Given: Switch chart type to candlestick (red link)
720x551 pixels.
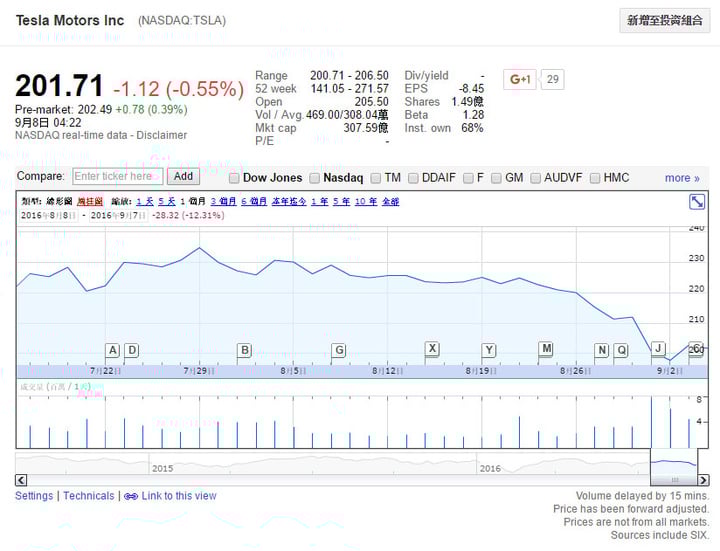Looking at the screenshot, I should [90, 201].
